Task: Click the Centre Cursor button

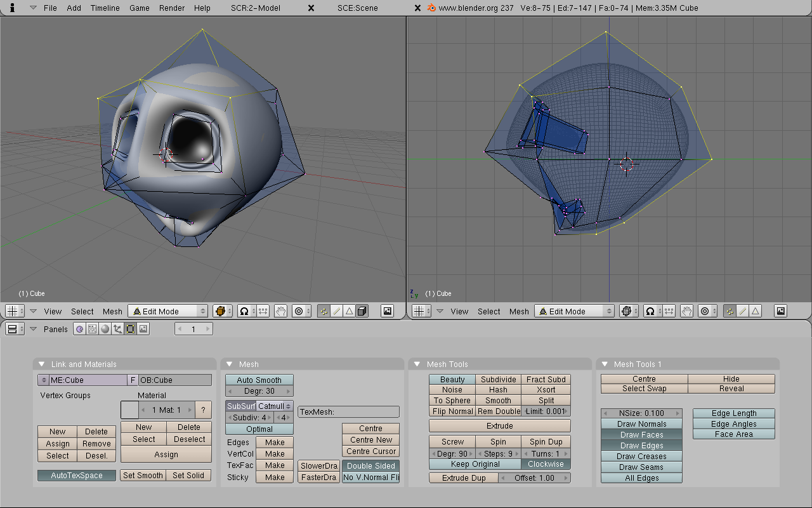Action: coord(370,451)
